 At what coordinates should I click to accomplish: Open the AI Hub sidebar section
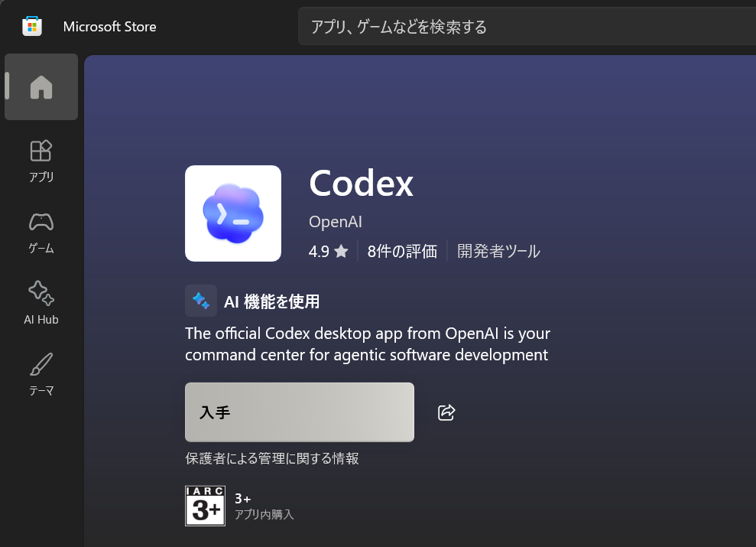pyautogui.click(x=41, y=304)
